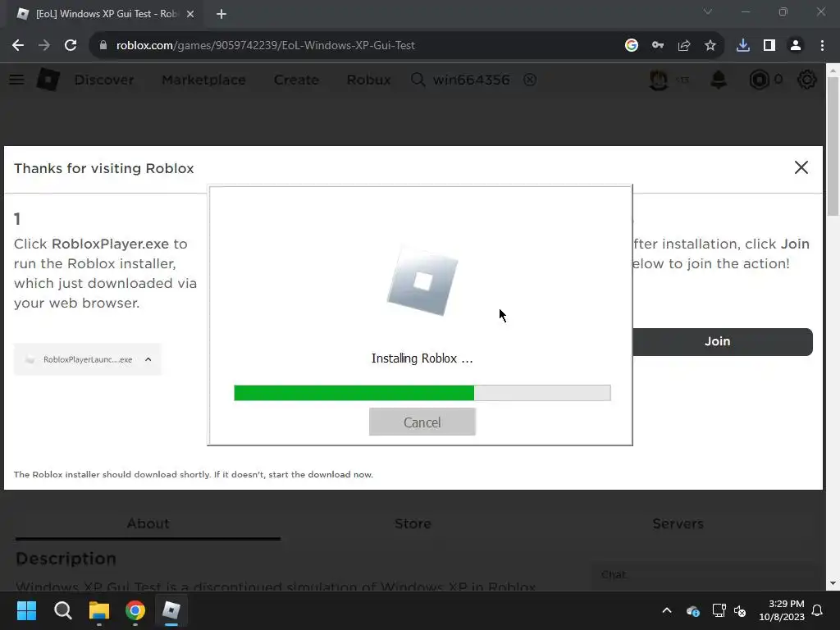The image size is (840, 630).
Task: Click Chrome icon in taskbar
Action: point(135,610)
